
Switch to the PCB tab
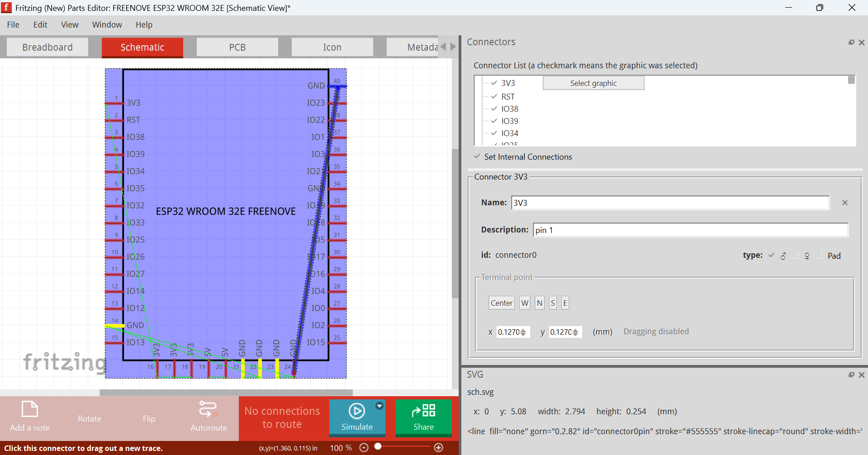tap(237, 47)
